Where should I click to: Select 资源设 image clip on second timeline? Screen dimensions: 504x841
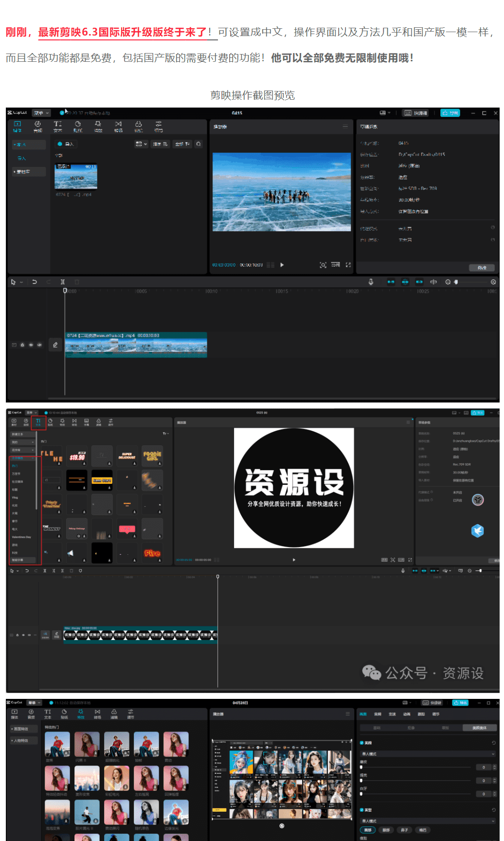click(141, 635)
